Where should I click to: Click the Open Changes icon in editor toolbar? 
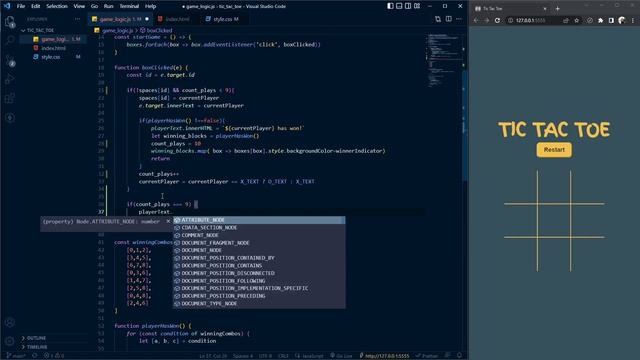[438, 19]
